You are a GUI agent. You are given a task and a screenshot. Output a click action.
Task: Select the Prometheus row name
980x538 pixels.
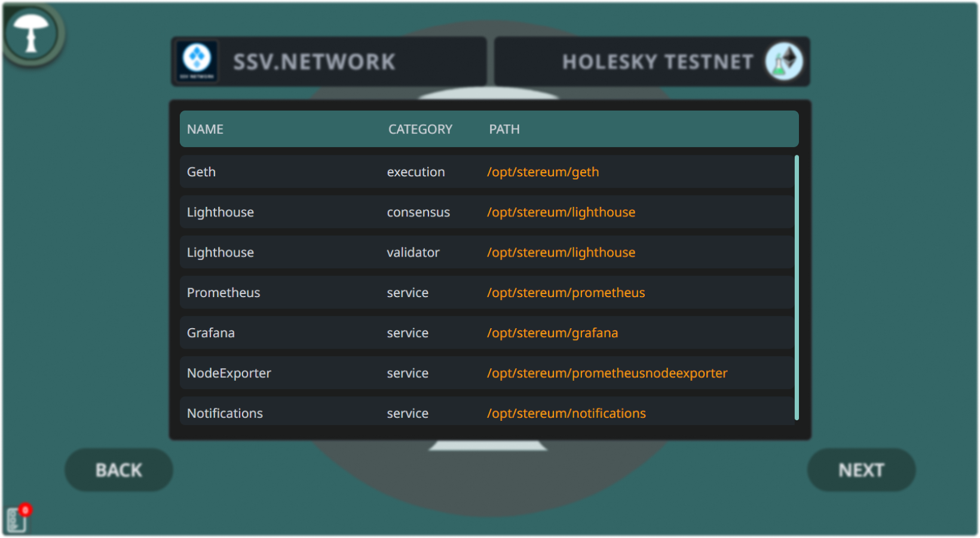223,292
